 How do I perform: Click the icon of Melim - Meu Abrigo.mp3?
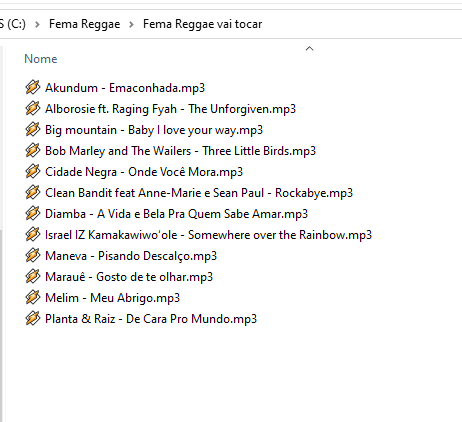pyautogui.click(x=32, y=298)
